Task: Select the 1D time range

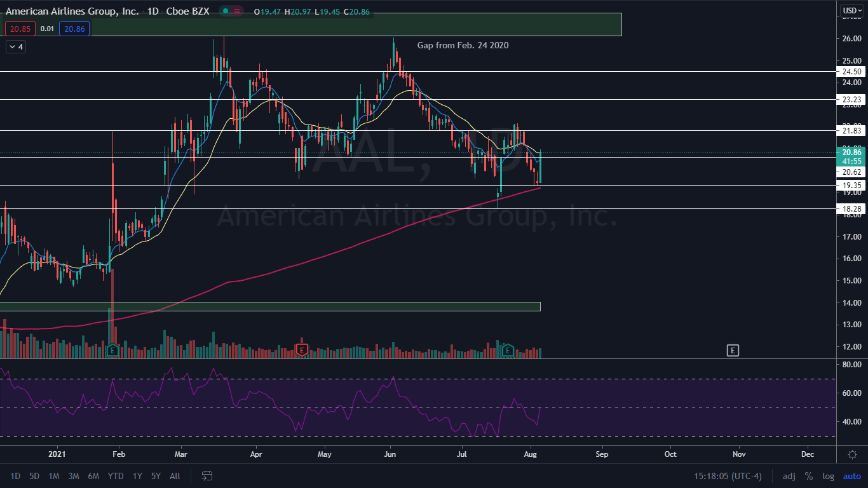Action: click(15, 476)
